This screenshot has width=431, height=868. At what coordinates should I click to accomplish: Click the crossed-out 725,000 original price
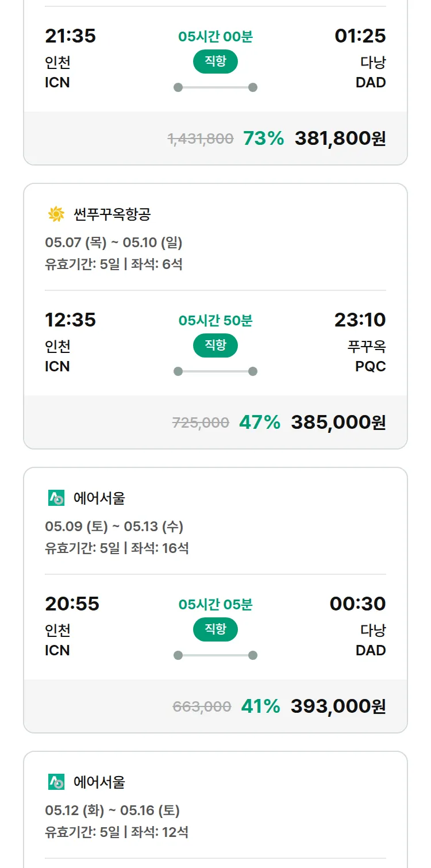(x=201, y=423)
